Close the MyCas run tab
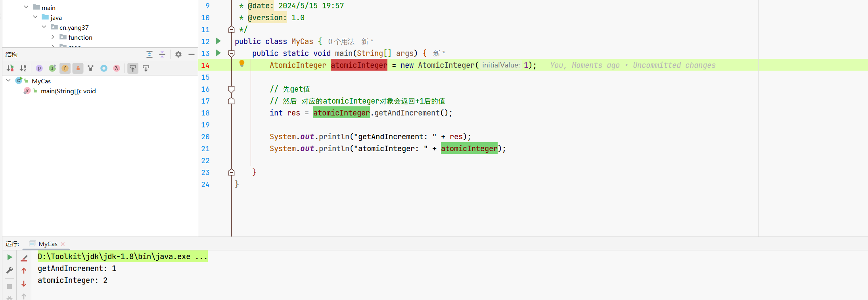 [x=63, y=244]
